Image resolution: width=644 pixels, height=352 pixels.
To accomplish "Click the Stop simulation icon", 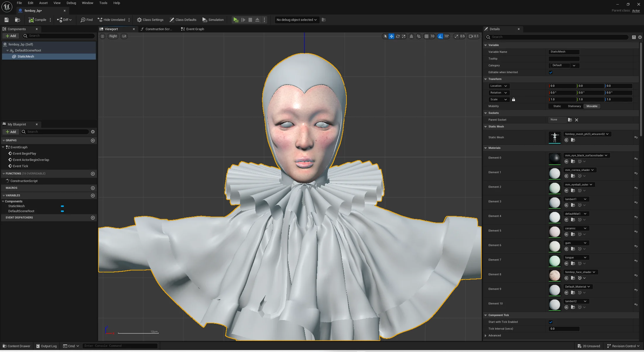I will pos(250,20).
